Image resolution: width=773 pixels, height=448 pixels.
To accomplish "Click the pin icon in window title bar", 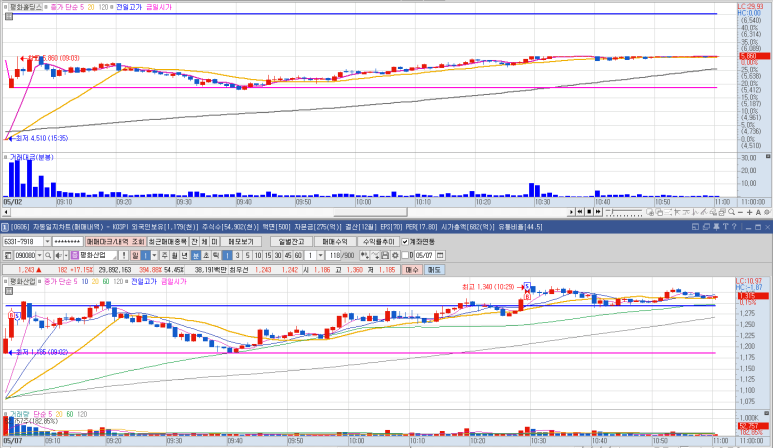I will (x=716, y=227).
